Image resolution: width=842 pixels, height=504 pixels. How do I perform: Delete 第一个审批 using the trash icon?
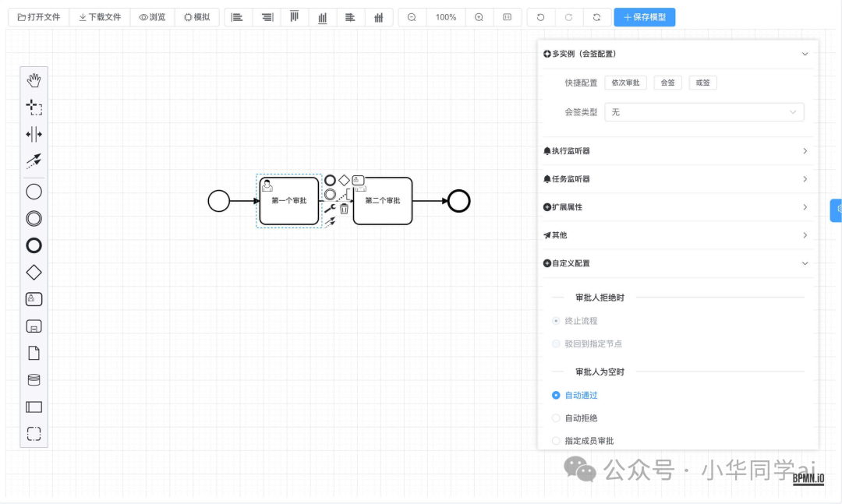(x=344, y=208)
